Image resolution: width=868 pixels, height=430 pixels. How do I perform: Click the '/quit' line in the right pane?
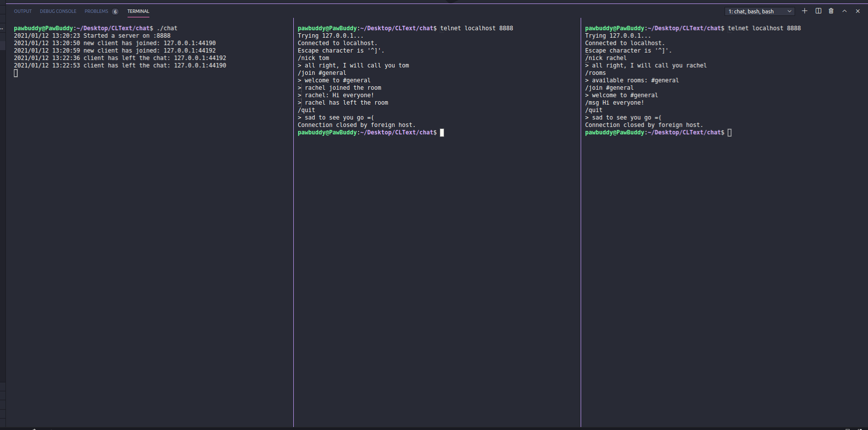click(594, 110)
